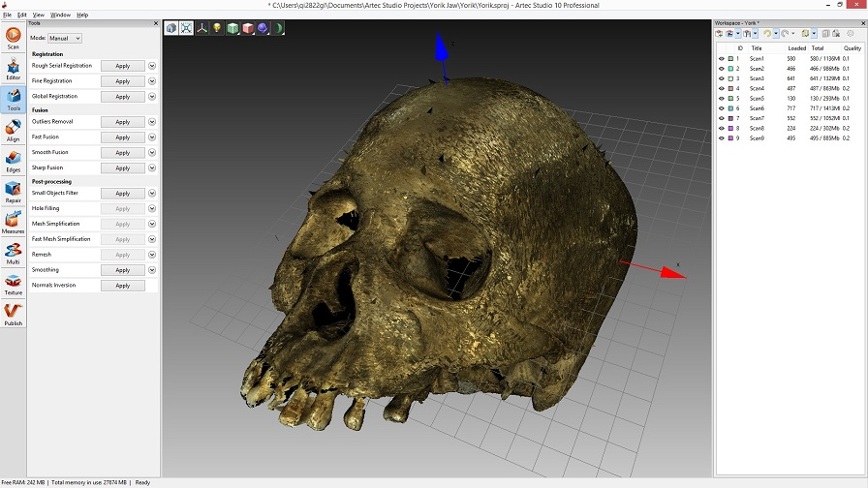Switch to the Align tool
868x488 pixels.
click(13, 131)
